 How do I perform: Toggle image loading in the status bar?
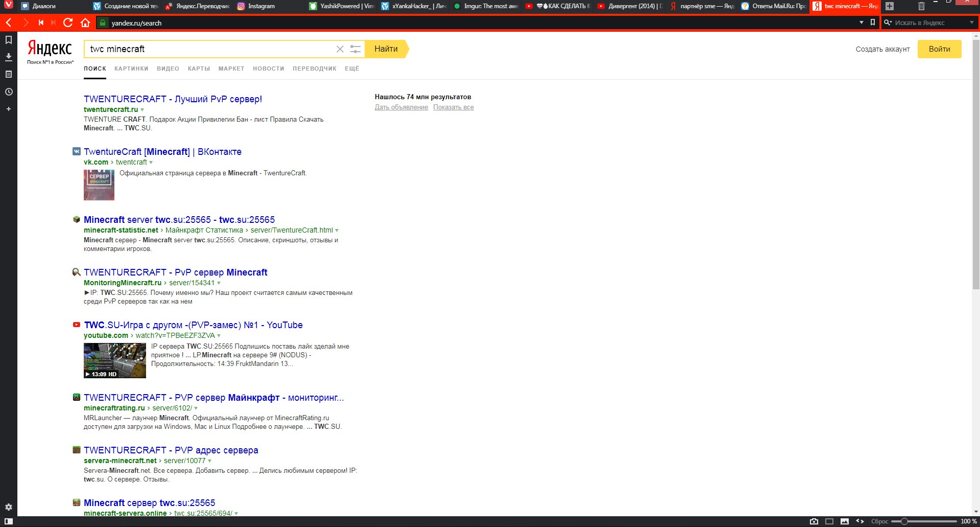(x=845, y=521)
